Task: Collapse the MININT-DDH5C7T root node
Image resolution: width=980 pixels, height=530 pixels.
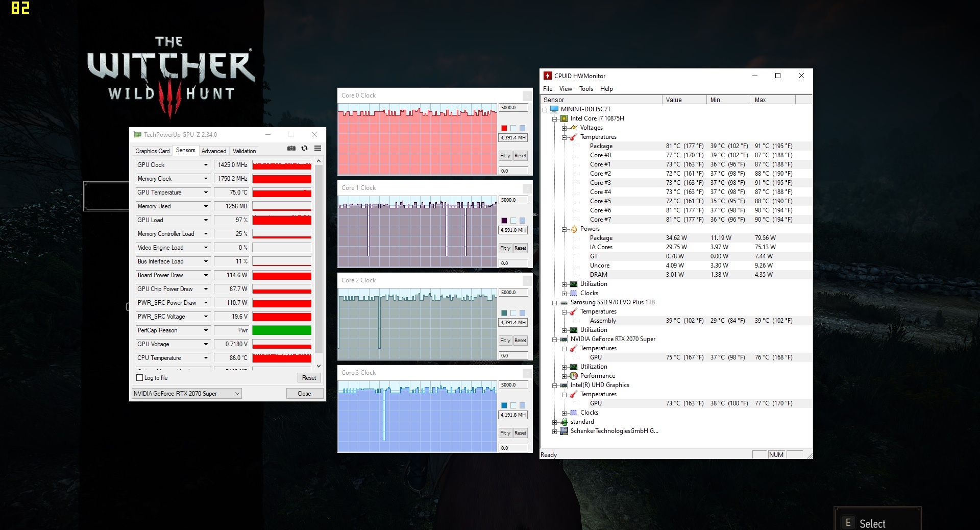Action: coord(545,110)
